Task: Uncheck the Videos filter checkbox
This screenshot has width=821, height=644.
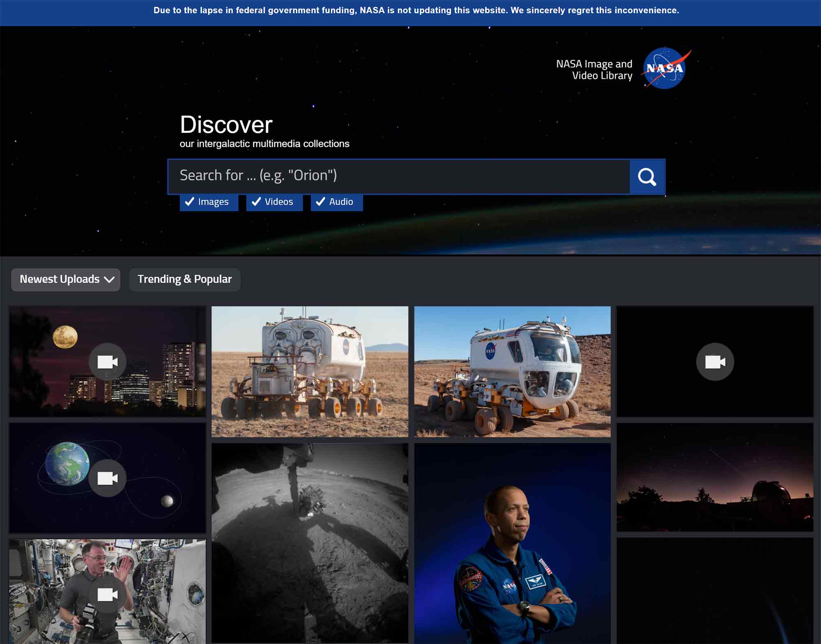Action: pos(274,202)
